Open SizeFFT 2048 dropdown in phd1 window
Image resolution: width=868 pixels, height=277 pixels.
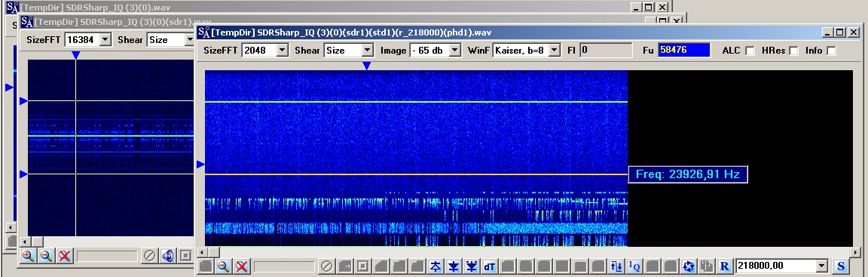pyautogui.click(x=283, y=51)
